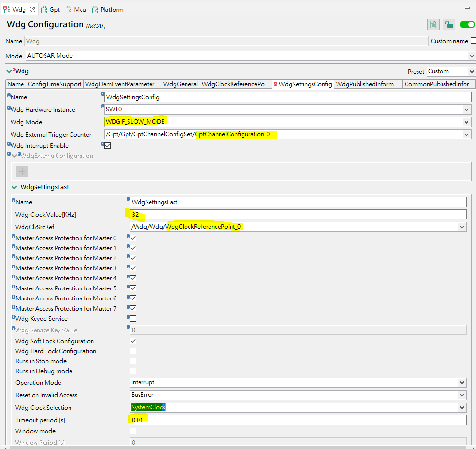
Task: Open the Wdg Hardware Instance dropdown
Action: (x=466, y=110)
